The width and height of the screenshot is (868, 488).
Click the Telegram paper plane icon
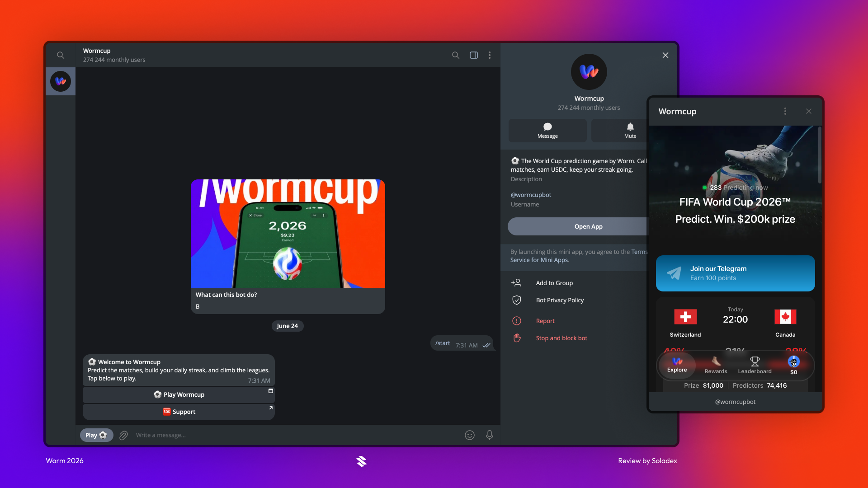[x=674, y=273]
